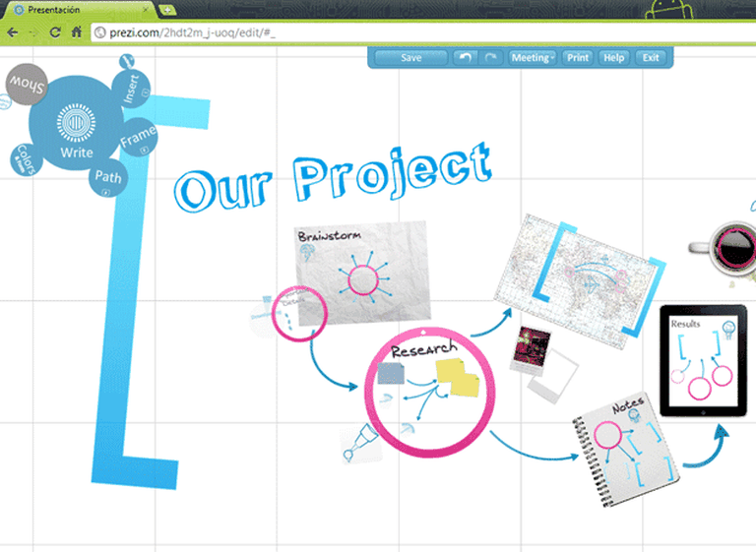The width and height of the screenshot is (756, 552).
Task: Open the Colors & Fonts bubble
Action: coord(27,160)
